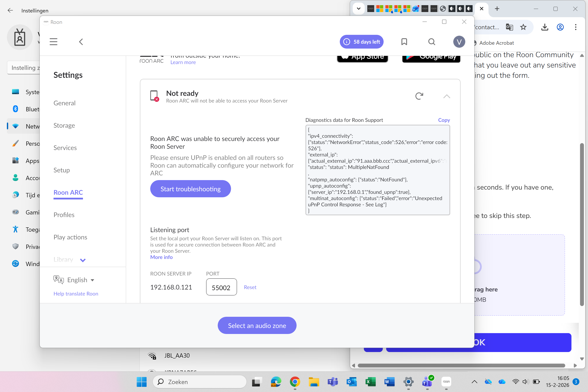Open the profile avatar V
Image resolution: width=588 pixels, height=392 pixels.
459,42
